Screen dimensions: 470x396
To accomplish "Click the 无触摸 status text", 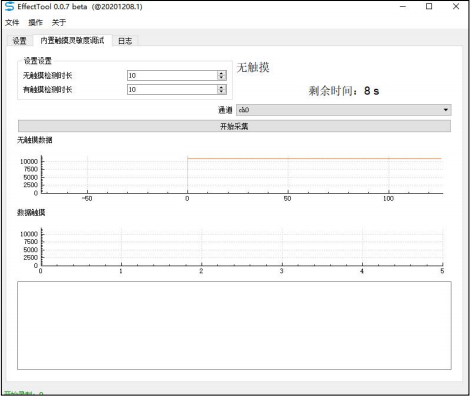I will 253,68.
